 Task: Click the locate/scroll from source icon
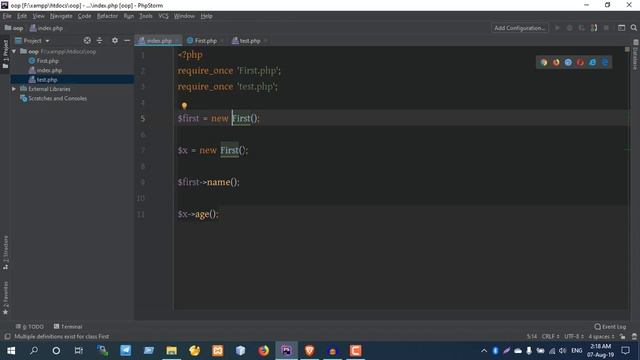pos(87,40)
